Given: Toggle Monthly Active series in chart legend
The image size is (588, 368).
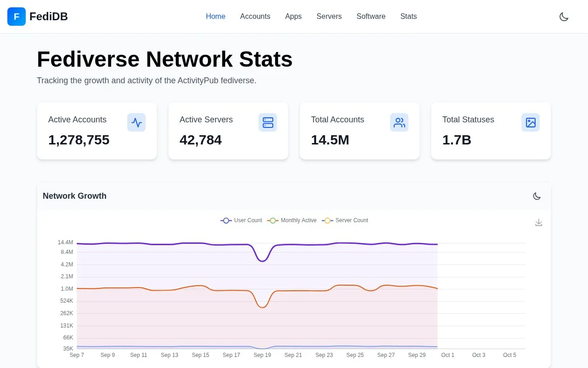Looking at the screenshot, I should pyautogui.click(x=292, y=220).
